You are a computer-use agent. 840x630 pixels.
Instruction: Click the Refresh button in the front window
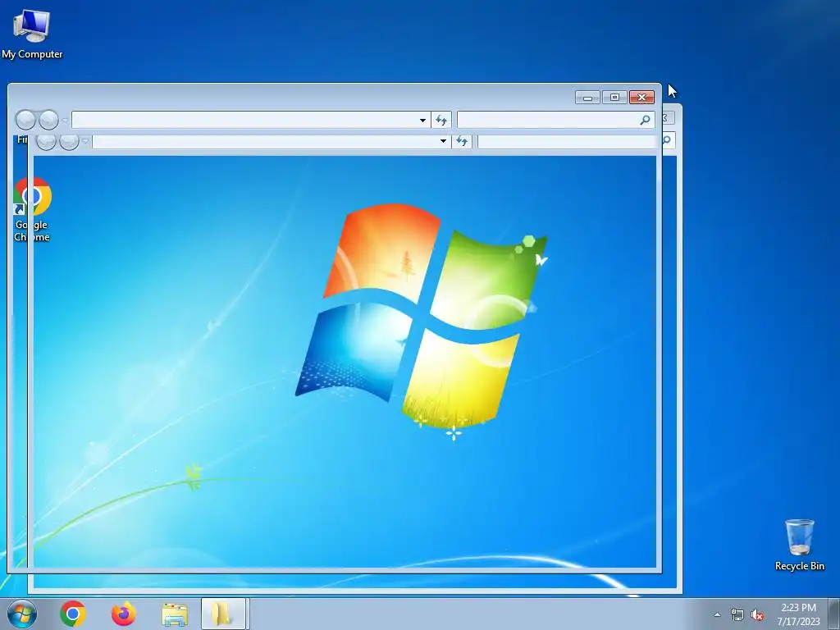pyautogui.click(x=441, y=120)
